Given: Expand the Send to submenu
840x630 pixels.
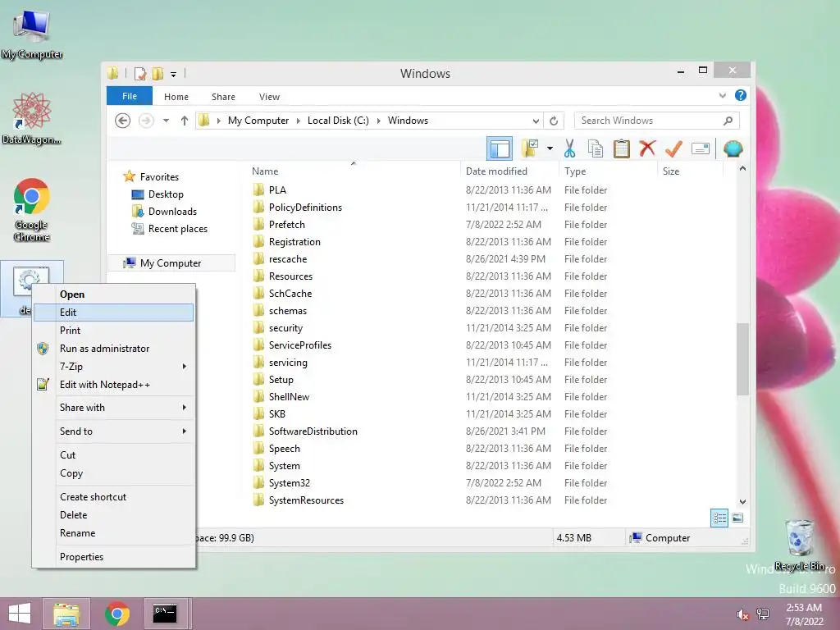Looking at the screenshot, I should (113, 431).
